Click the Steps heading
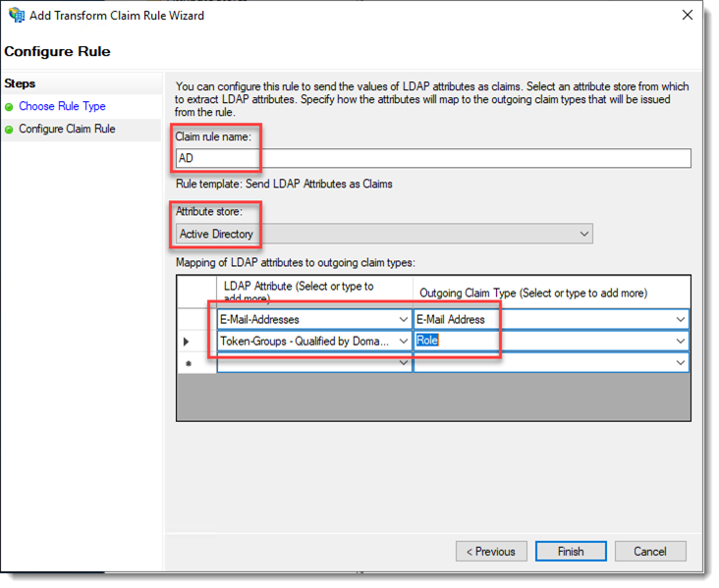The height and width of the screenshot is (588, 719). point(20,83)
